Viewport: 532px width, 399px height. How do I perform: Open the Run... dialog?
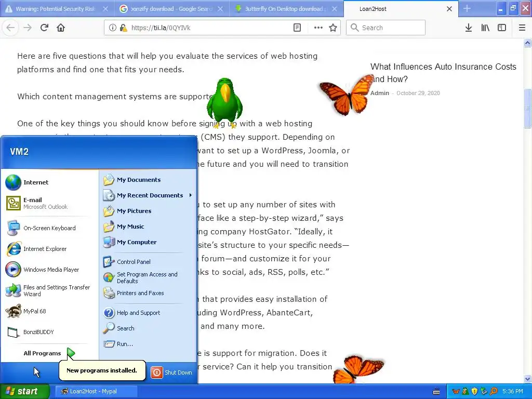click(x=148, y=344)
